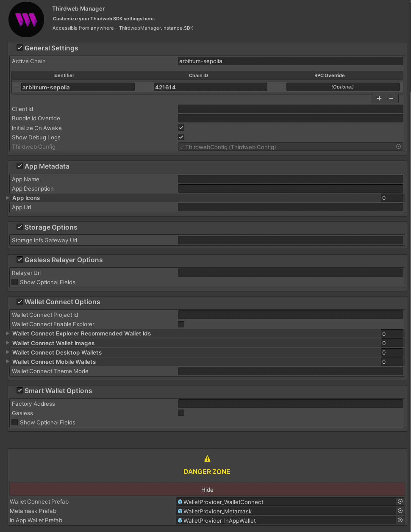Open object picker for In App Wallet Prefab
The image size is (411, 532).
coord(400,520)
